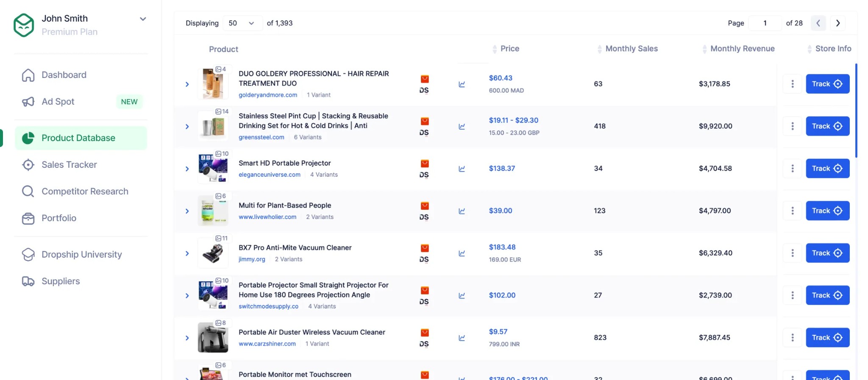
Task: Open the Displaying 50 rows dropdown
Action: pyautogui.click(x=241, y=23)
